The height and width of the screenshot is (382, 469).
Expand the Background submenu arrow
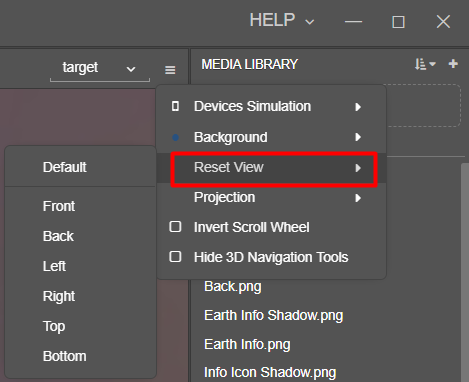pos(358,137)
